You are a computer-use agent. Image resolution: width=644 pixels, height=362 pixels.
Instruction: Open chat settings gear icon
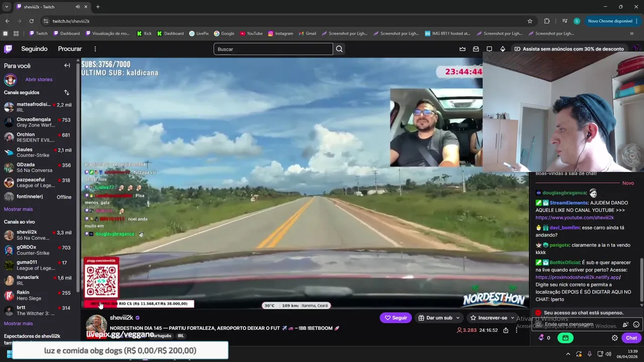[615, 338]
